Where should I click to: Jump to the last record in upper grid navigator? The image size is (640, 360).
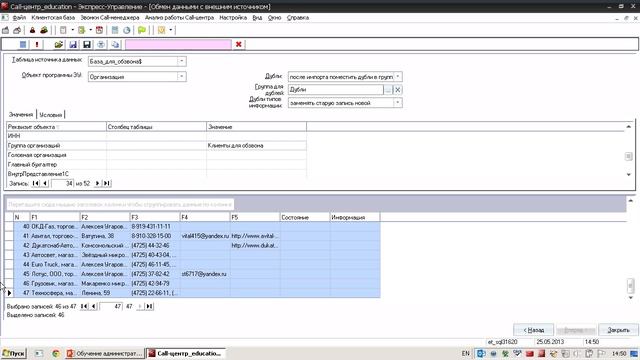point(107,184)
